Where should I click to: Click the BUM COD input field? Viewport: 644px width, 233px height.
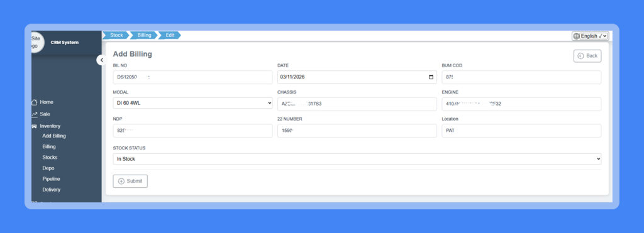pos(521,77)
